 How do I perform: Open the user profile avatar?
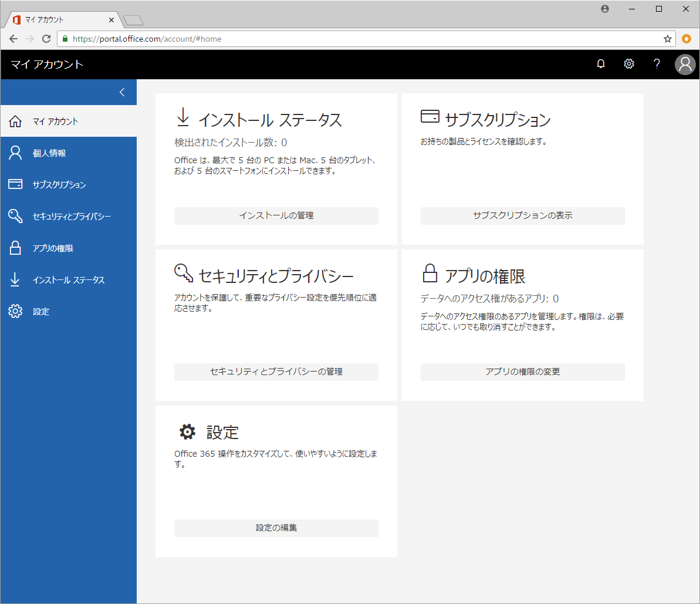pos(685,65)
